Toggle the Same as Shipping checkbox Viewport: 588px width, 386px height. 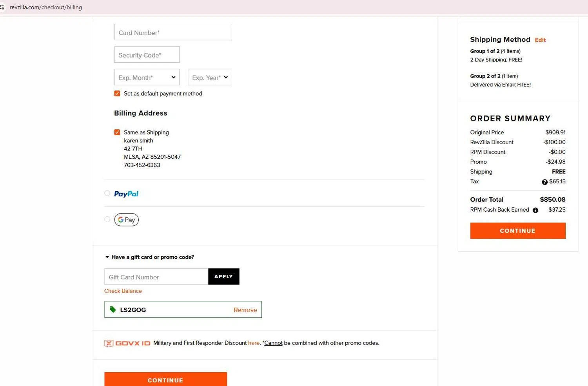(x=117, y=132)
